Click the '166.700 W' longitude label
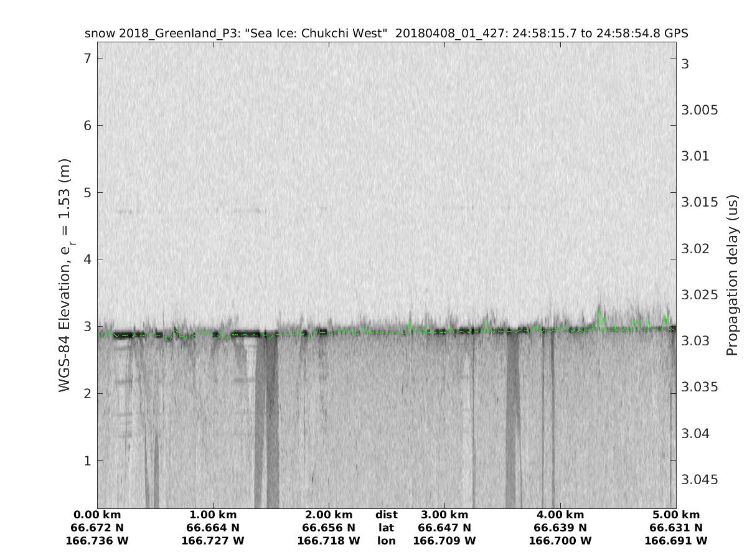Image resolution: width=747 pixels, height=560 pixels. tap(560, 541)
